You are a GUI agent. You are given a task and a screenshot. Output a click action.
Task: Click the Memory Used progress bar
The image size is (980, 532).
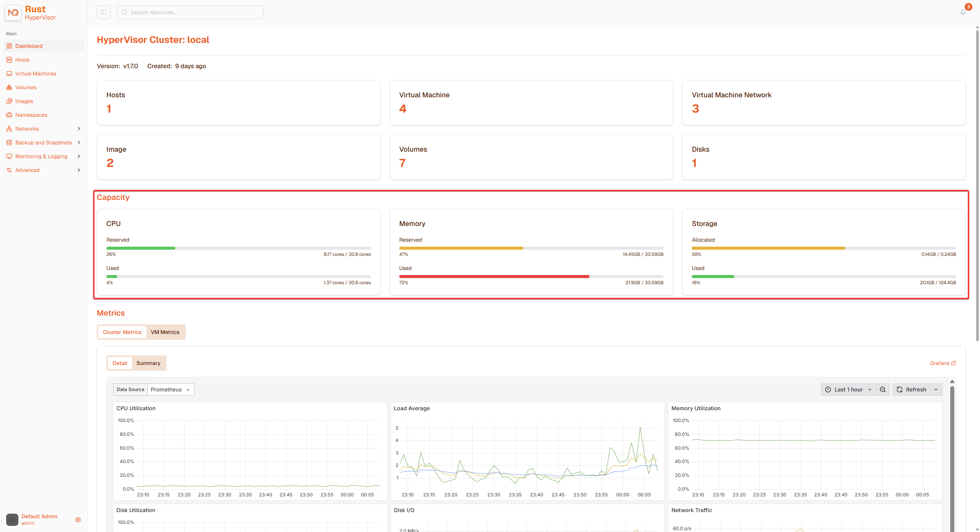coord(531,277)
